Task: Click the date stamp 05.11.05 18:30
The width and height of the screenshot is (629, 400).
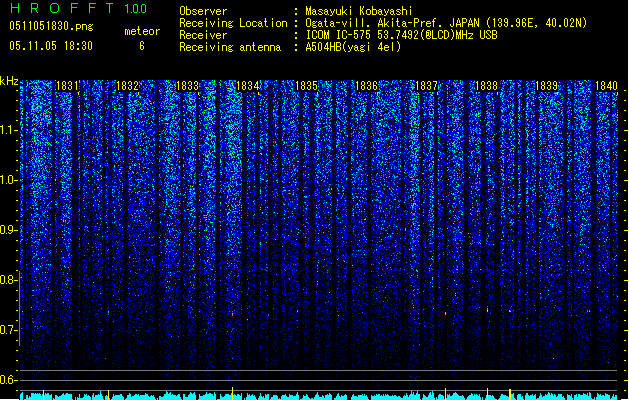Action: click(51, 46)
